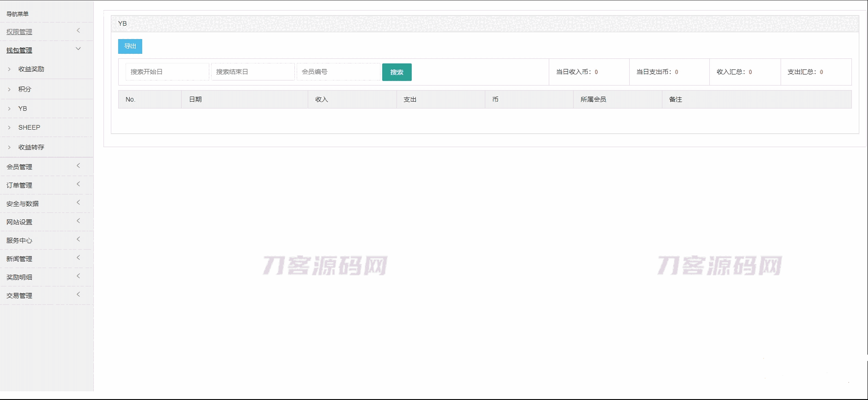Focus the 搜索开始日 start date field
Screen dimensions: 868x400
tap(167, 72)
